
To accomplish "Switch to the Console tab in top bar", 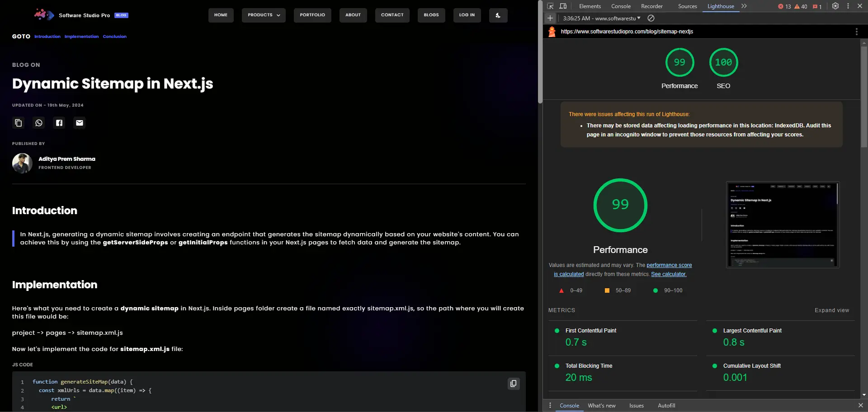I will click(x=621, y=6).
